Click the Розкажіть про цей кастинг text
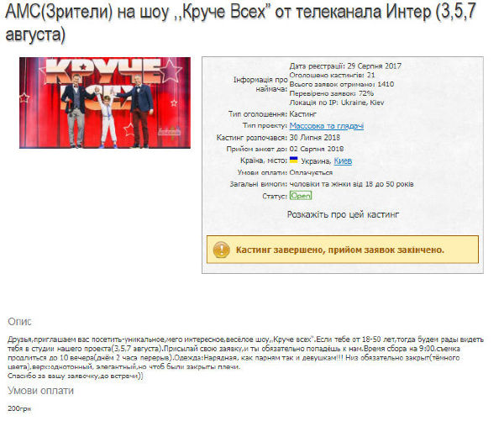 pos(343,214)
